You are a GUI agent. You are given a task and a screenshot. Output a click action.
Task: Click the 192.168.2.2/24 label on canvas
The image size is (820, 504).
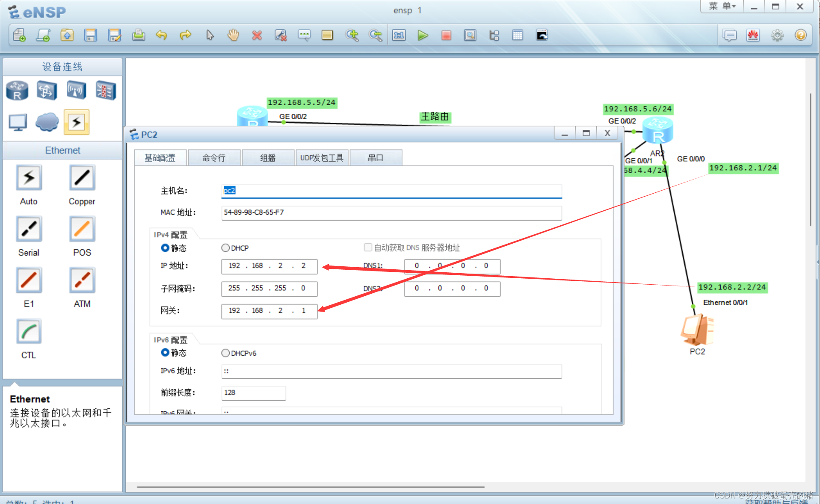(x=732, y=287)
